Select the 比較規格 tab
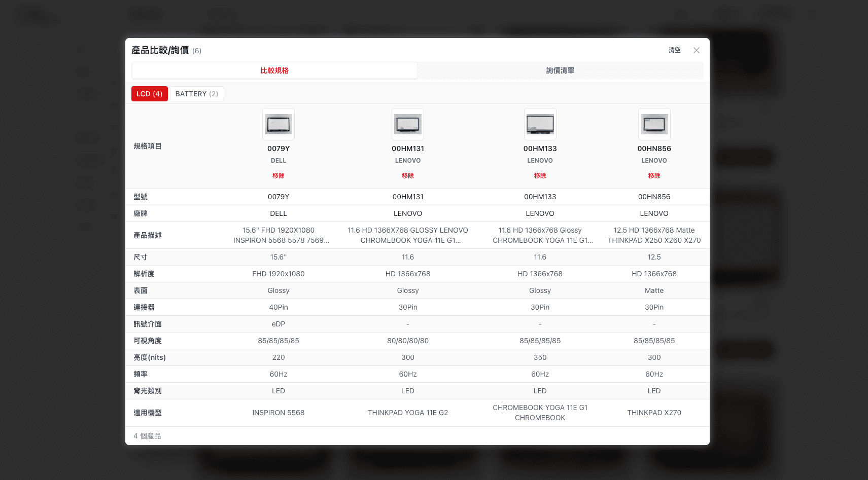The width and height of the screenshot is (868, 480). (x=274, y=70)
